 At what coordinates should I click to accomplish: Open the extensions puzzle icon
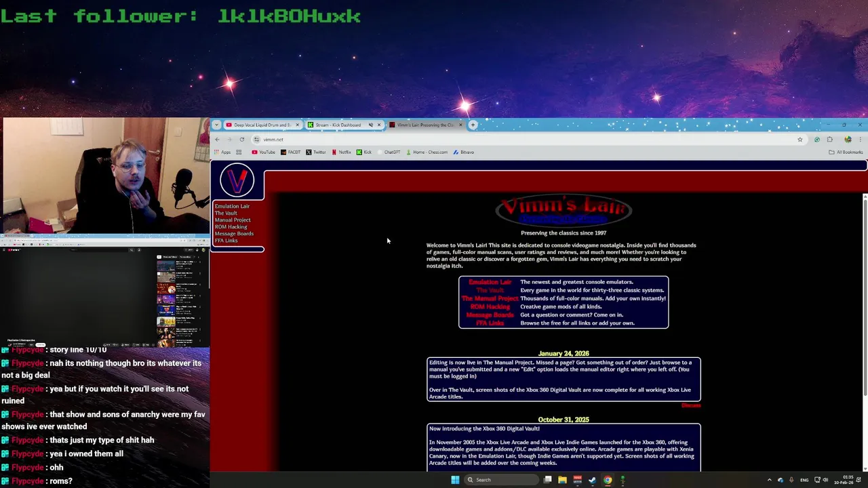tap(829, 140)
